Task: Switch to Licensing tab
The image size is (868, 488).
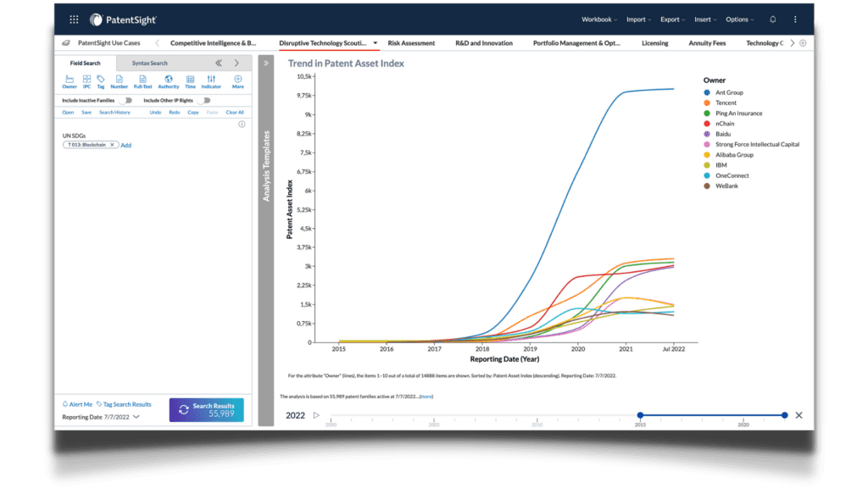Action: [x=655, y=43]
